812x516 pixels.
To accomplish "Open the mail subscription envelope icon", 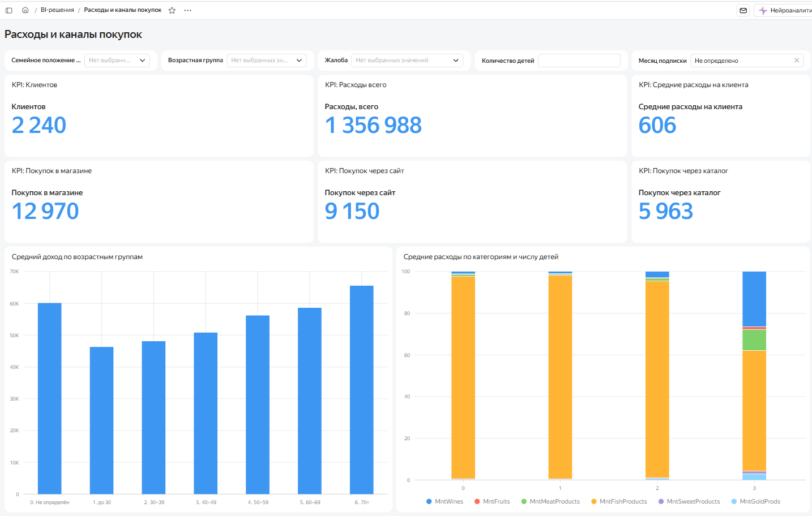I will pyautogui.click(x=743, y=10).
